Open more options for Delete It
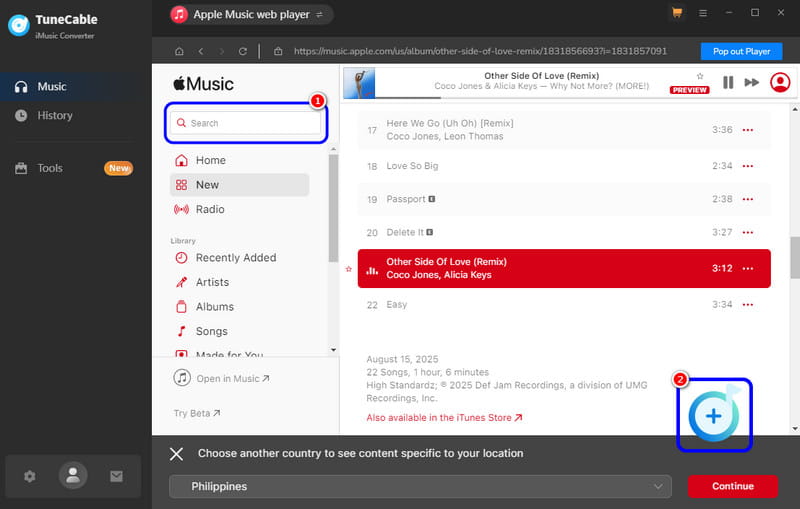 click(x=748, y=233)
